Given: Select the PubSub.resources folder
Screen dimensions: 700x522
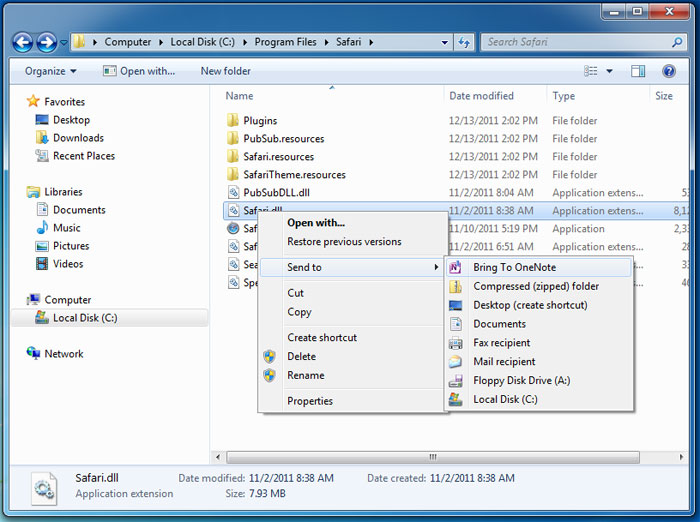Looking at the screenshot, I should 283,138.
